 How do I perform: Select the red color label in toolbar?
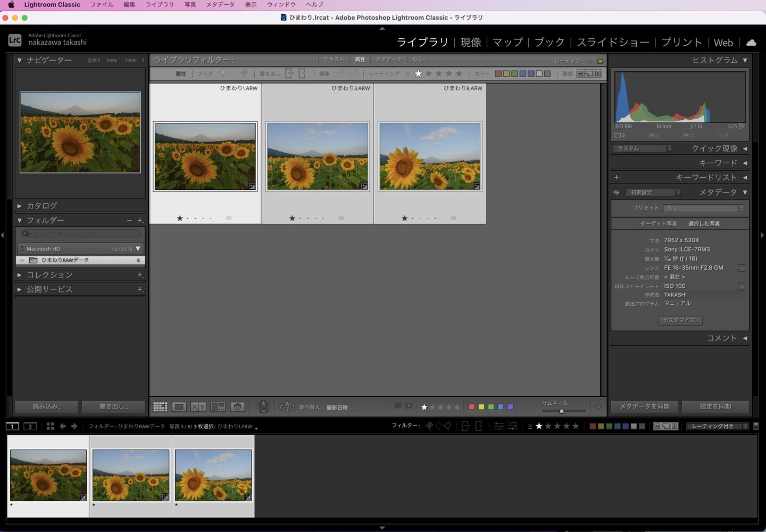point(471,407)
